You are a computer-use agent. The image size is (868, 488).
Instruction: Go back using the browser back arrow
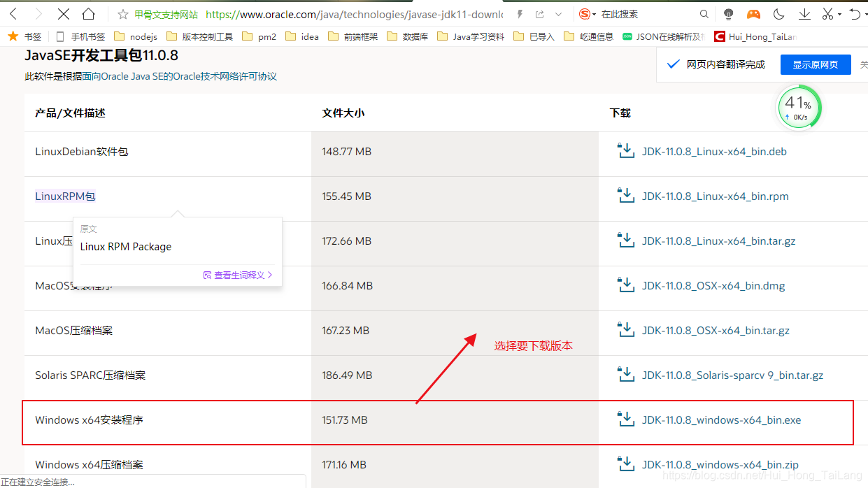coord(13,14)
